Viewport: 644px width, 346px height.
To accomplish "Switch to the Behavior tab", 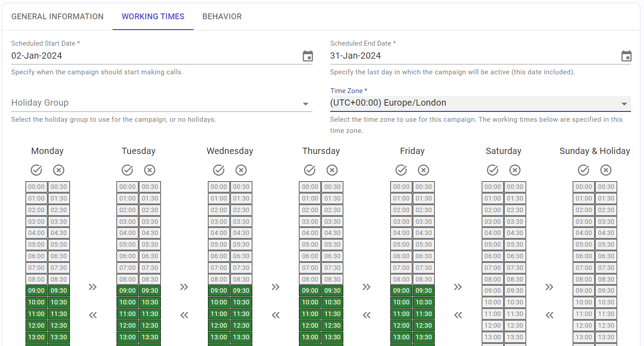I will point(222,17).
